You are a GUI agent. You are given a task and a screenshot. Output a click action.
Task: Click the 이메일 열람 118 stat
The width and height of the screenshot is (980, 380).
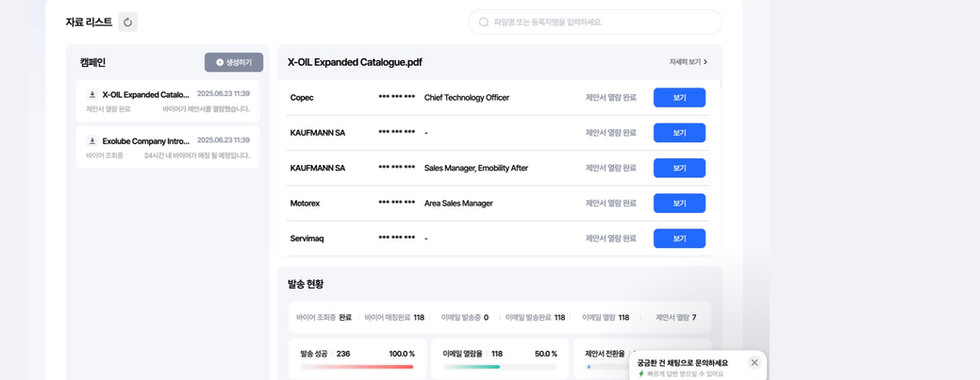[606, 318]
